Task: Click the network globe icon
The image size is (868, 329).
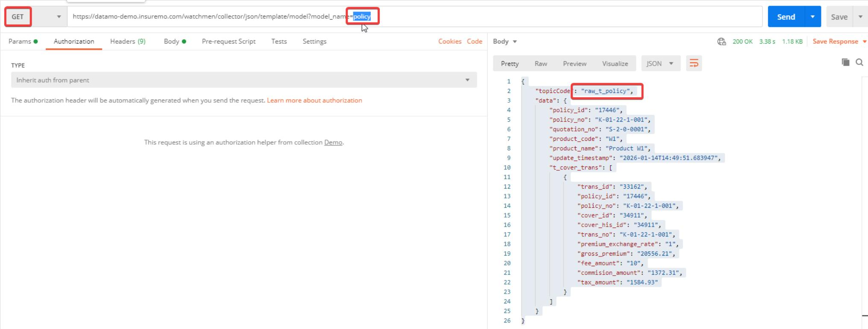Action: pyautogui.click(x=721, y=41)
